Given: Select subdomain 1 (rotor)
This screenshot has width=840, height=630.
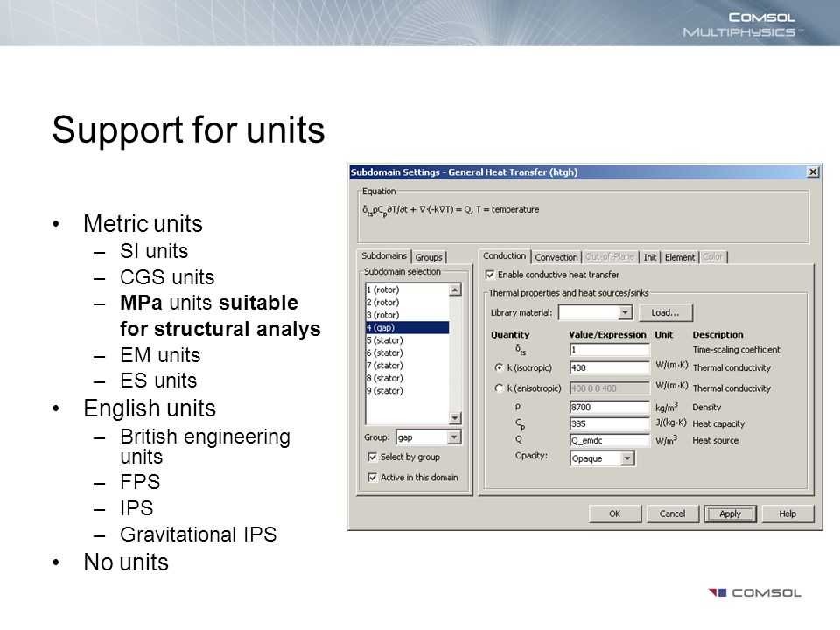Looking at the screenshot, I should (407, 290).
